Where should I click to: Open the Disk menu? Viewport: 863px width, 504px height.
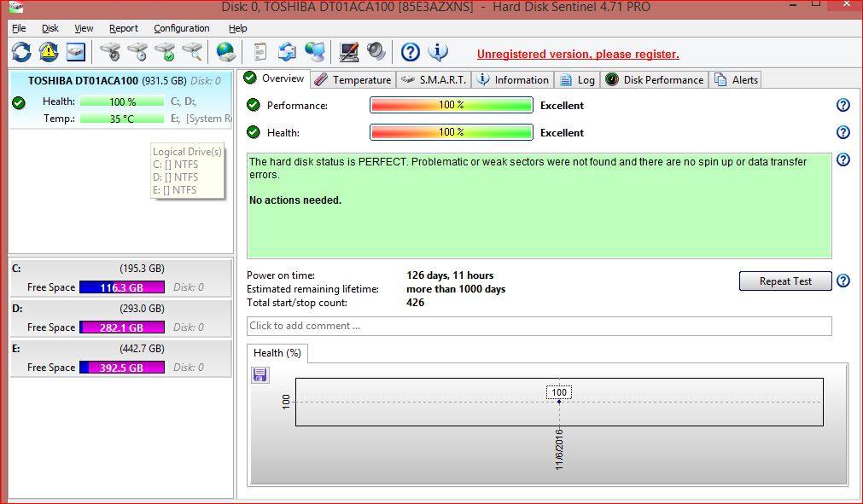tap(50, 28)
